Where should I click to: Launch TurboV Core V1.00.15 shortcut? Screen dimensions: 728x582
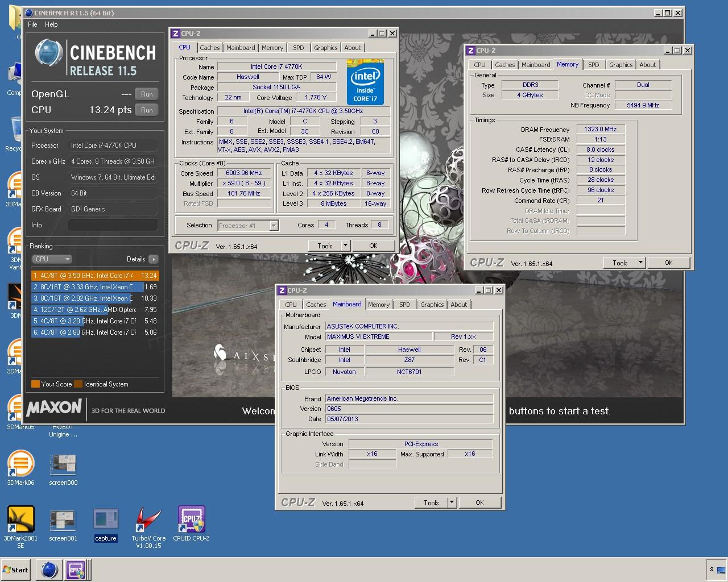pos(148,527)
